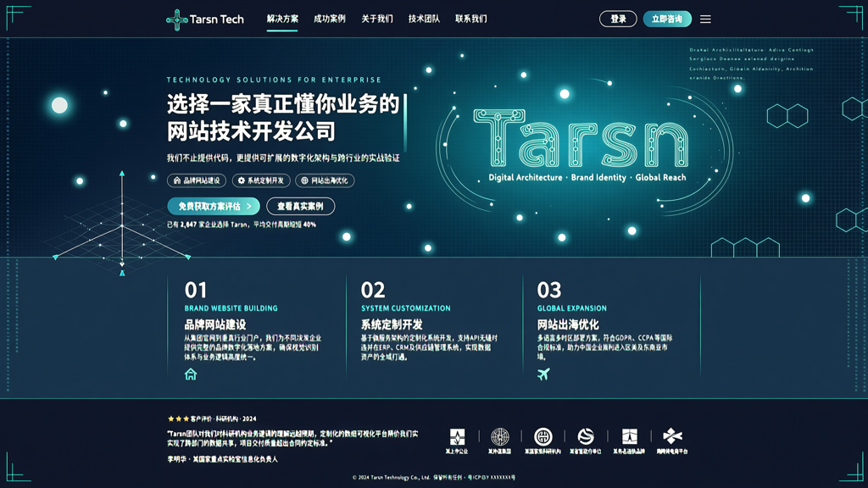Click the fifth square client logo
This screenshot has height=488, width=868.
point(630,436)
